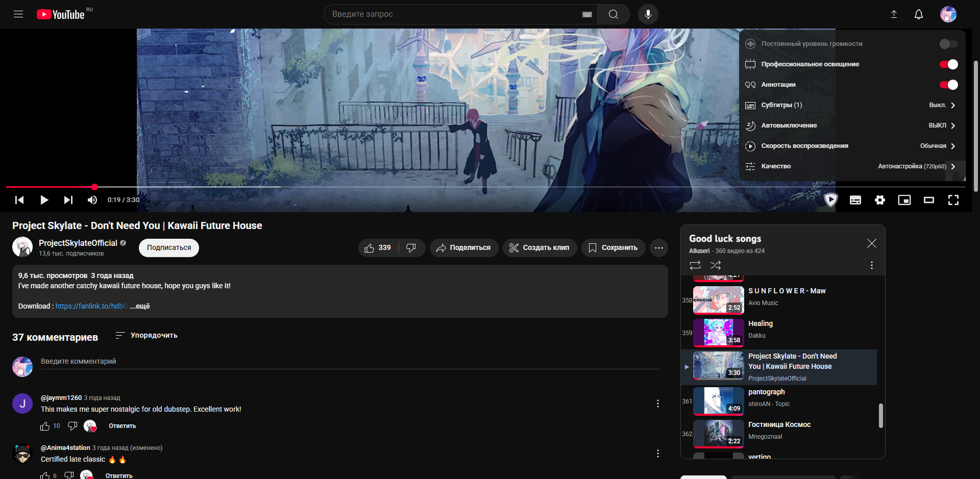Dislike the video
The image size is (980, 479).
tap(411, 248)
